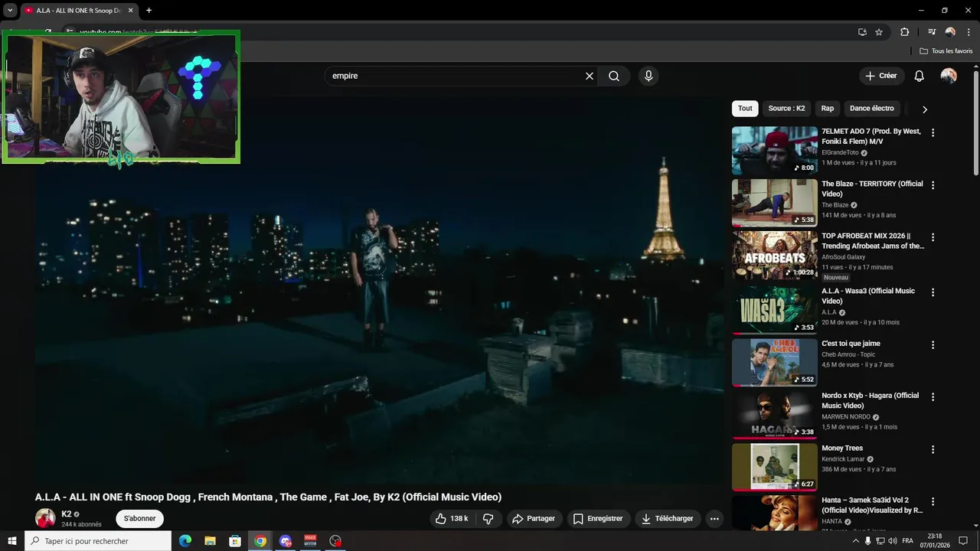Open File Explorer from the taskbar

[x=210, y=541]
